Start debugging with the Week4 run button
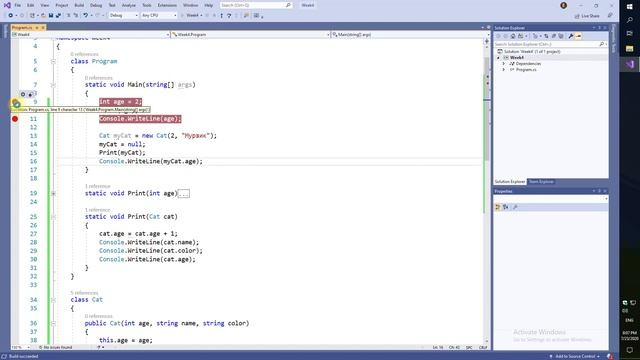This screenshot has width=640, height=360. click(x=192, y=16)
